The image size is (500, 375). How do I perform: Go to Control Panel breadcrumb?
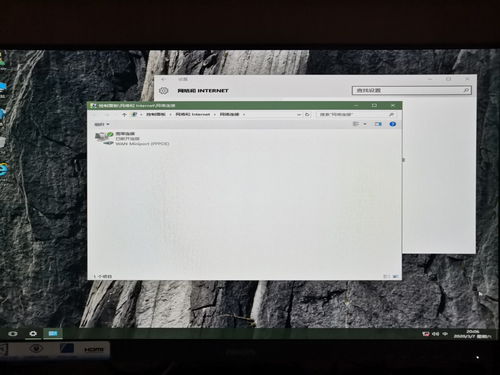(x=156, y=114)
